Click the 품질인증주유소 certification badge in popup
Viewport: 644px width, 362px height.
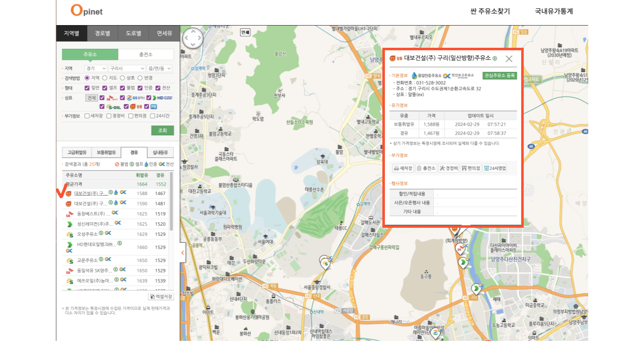pos(426,75)
